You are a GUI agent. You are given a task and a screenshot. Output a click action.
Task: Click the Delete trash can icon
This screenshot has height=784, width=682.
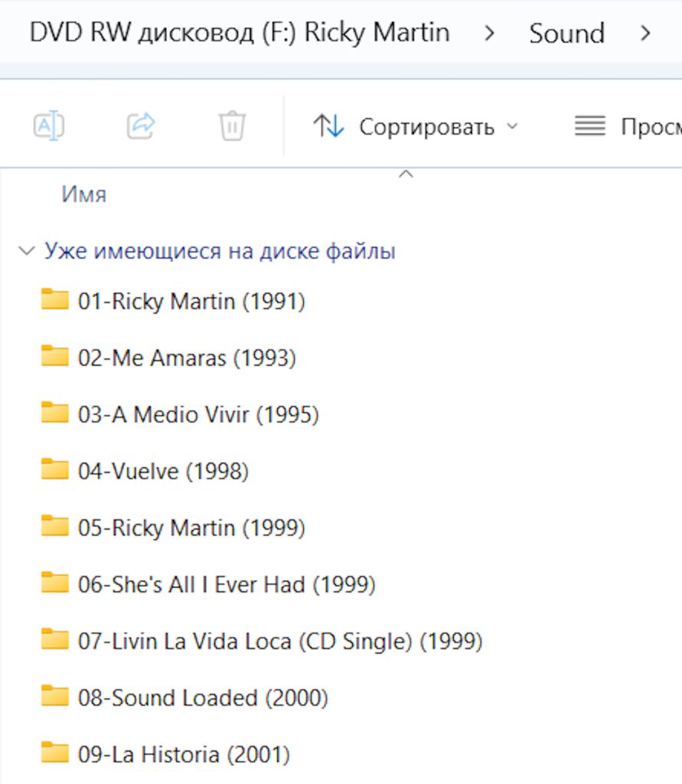pyautogui.click(x=232, y=126)
